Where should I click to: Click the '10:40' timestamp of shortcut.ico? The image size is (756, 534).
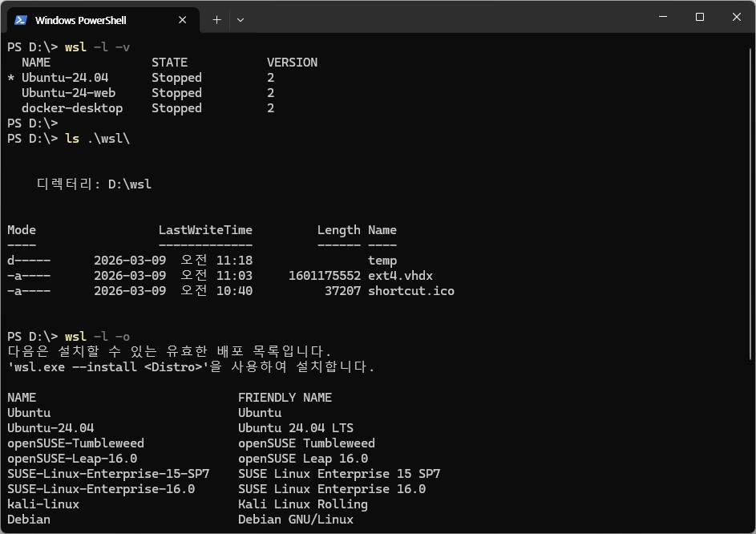pyautogui.click(x=234, y=291)
